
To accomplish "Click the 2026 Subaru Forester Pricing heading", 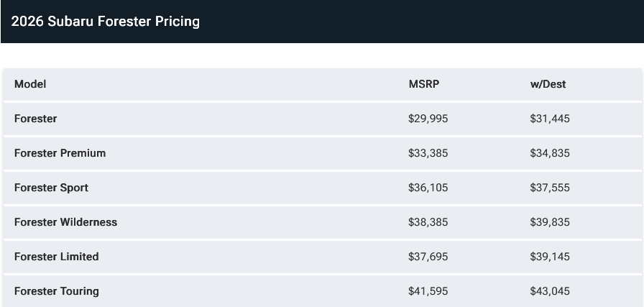I will tap(105, 22).
